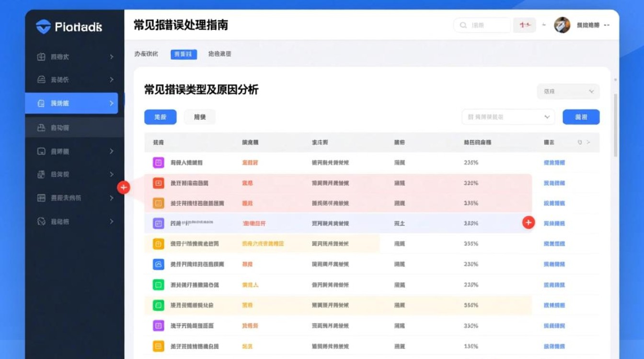Click the highlighted blue sidebar item's icon
Image resolution: width=644 pixels, height=359 pixels.
tap(41, 103)
